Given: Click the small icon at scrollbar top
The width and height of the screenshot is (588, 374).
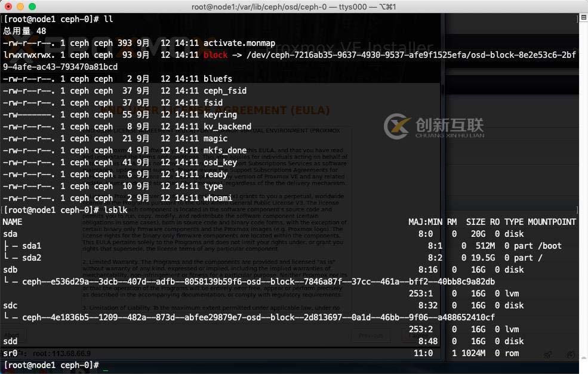Looking at the screenshot, I should coord(583,17).
